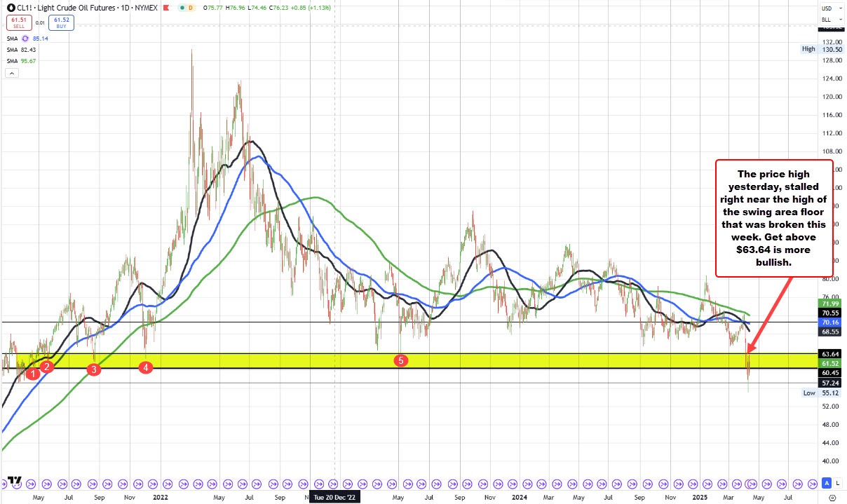This screenshot has width=847, height=504.
Task: Click the SMA loading spinner icon
Action: click(25, 39)
